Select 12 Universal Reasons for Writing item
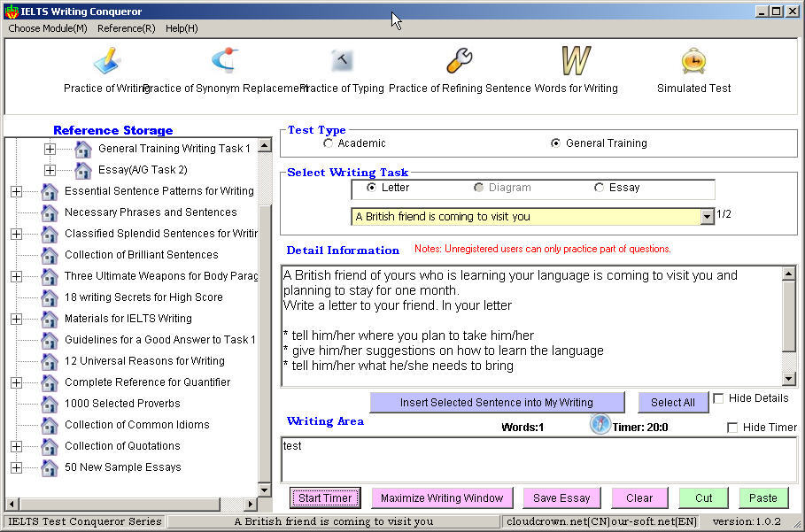Viewport: 805px width, 532px height. point(144,361)
